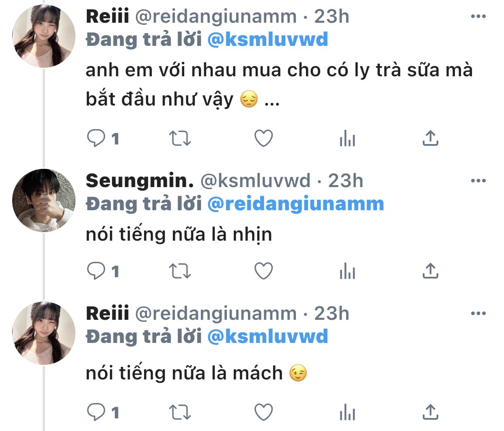Open Seungmin's profile picture

click(44, 200)
